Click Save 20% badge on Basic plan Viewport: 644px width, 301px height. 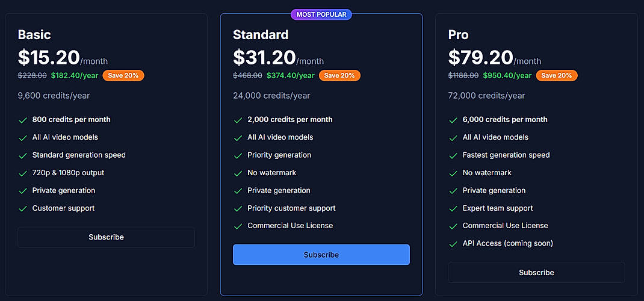pyautogui.click(x=123, y=76)
